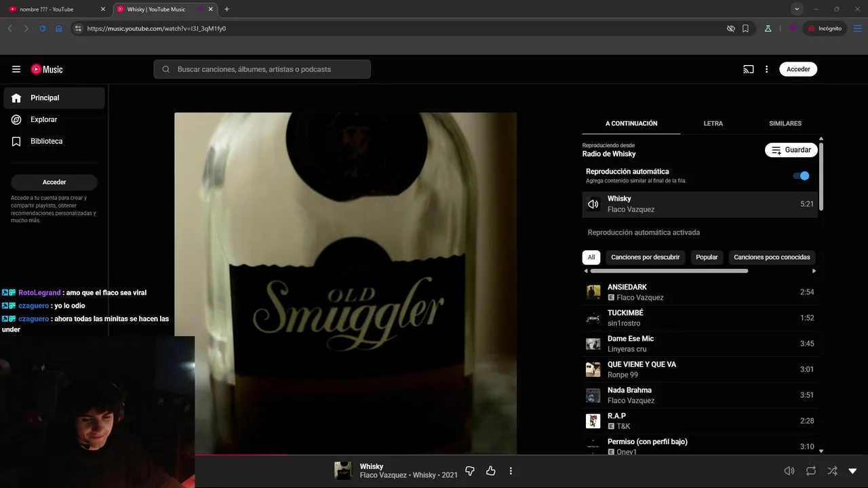868x488 pixels.
Task: Collapse the player page with down arrow
Action: (852, 471)
